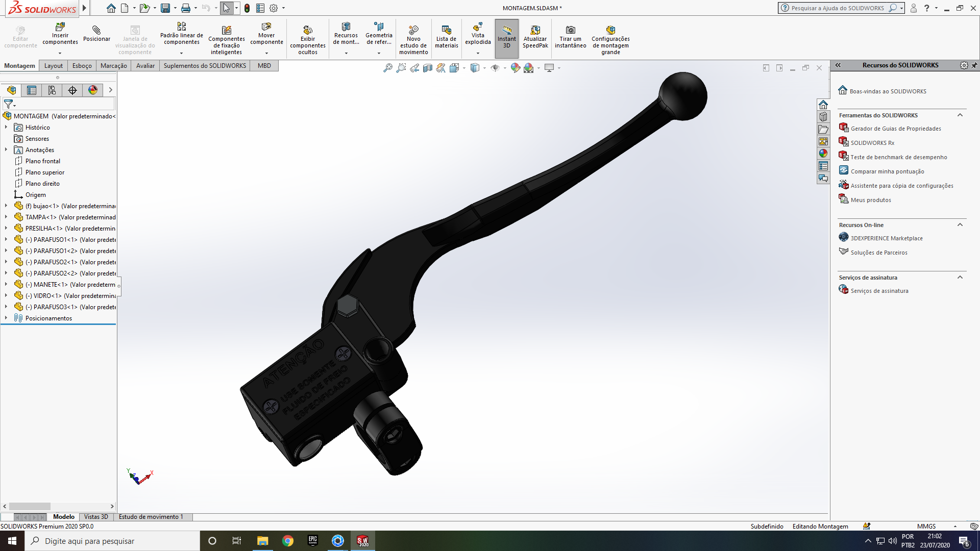980x551 pixels.
Task: Expand the Posicionamentos folder
Action: tap(6, 318)
